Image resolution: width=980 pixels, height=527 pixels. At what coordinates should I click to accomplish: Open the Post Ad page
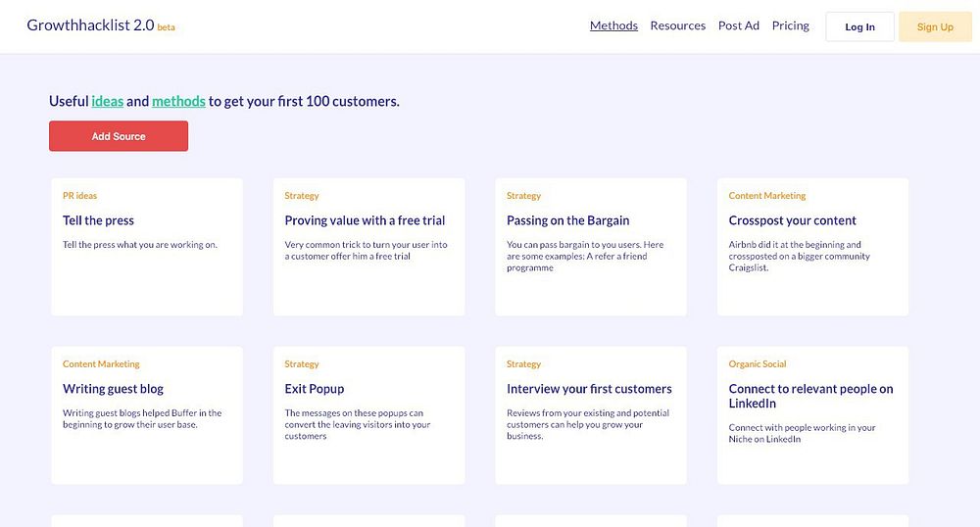pos(738,25)
